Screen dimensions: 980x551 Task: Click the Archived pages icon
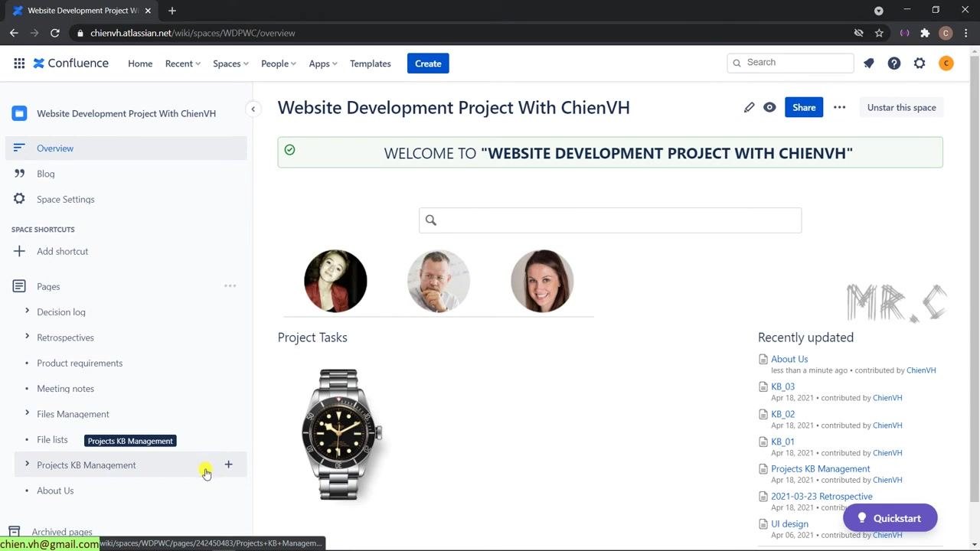[14, 532]
